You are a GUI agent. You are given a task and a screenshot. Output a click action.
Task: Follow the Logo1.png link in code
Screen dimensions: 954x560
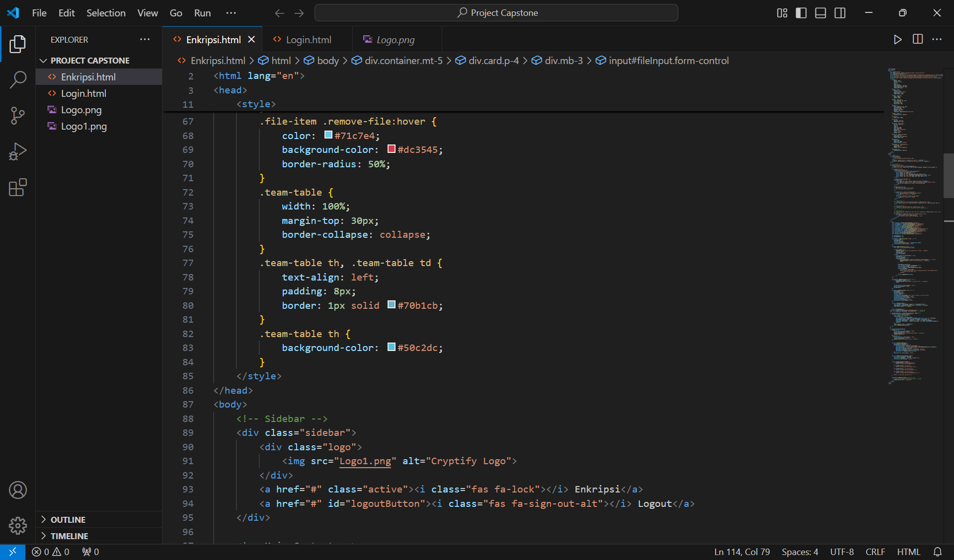(x=365, y=461)
